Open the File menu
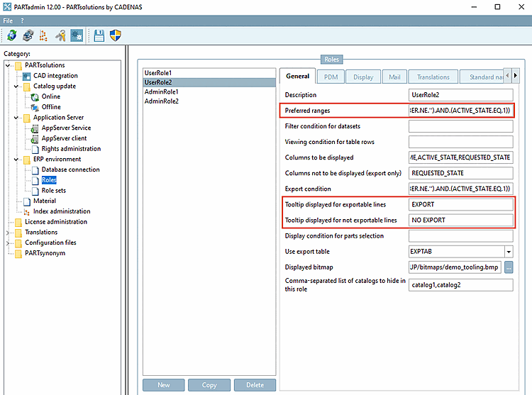532x395 pixels. tap(8, 21)
